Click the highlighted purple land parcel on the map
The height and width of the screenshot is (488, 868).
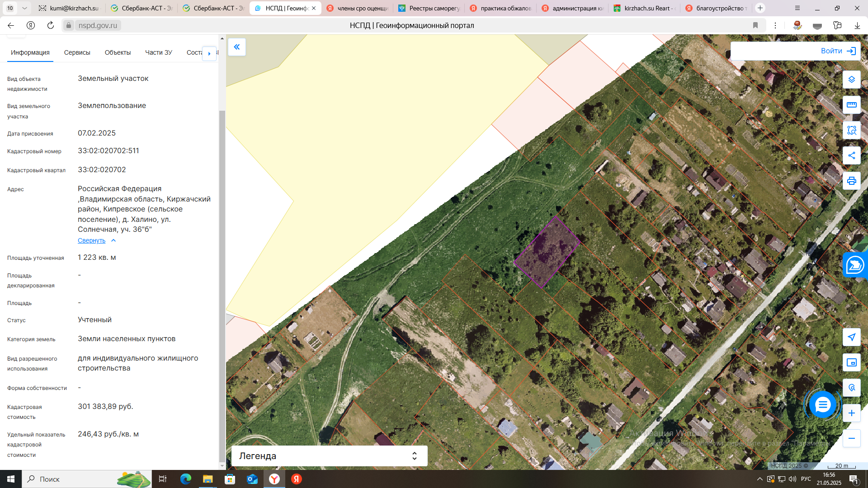click(547, 251)
